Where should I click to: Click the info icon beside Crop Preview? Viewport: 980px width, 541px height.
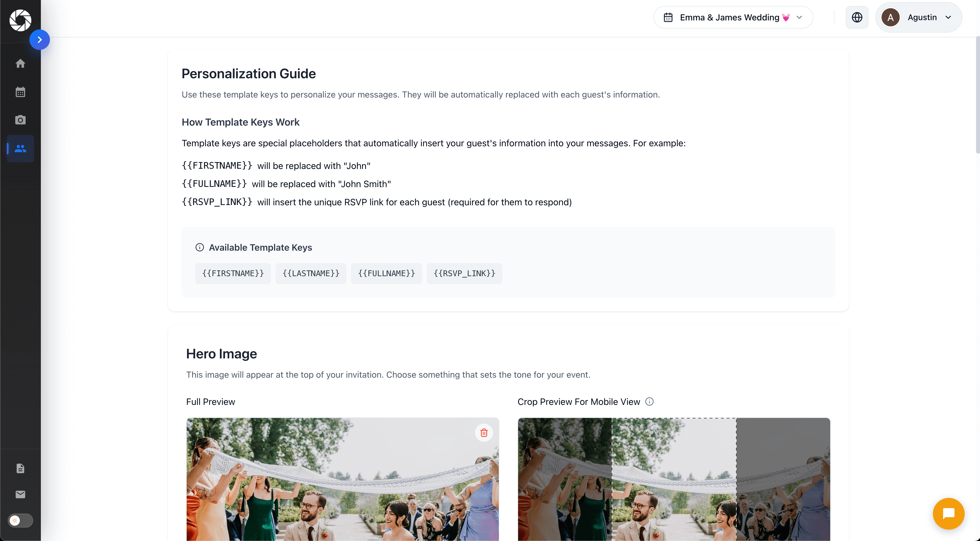pos(649,401)
